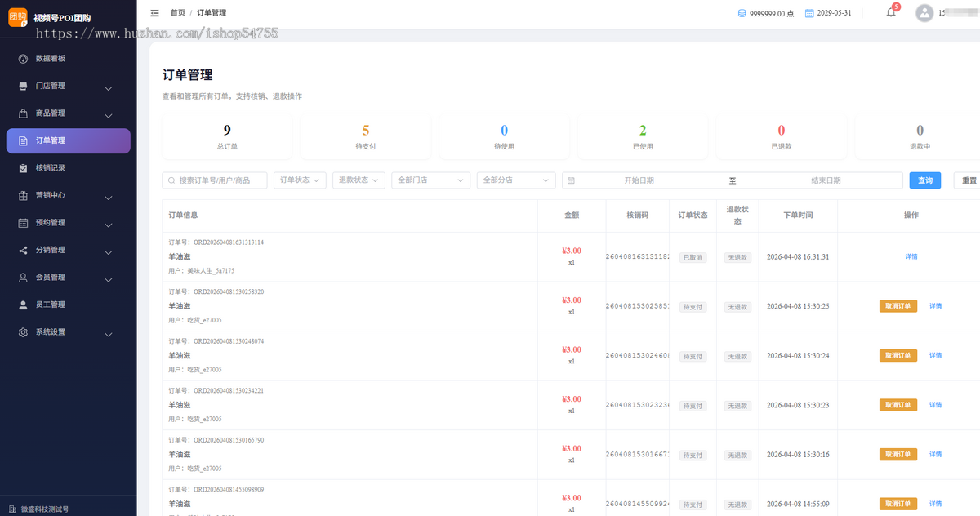Cancel order ORD202604081530248074
Screen dimensions: 980x516
pos(898,355)
